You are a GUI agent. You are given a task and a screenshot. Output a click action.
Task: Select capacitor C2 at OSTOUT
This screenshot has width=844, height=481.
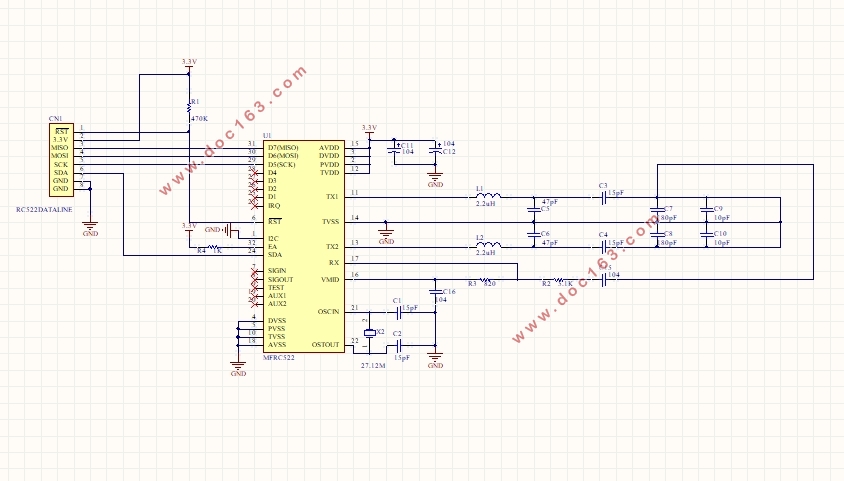pyautogui.click(x=399, y=345)
